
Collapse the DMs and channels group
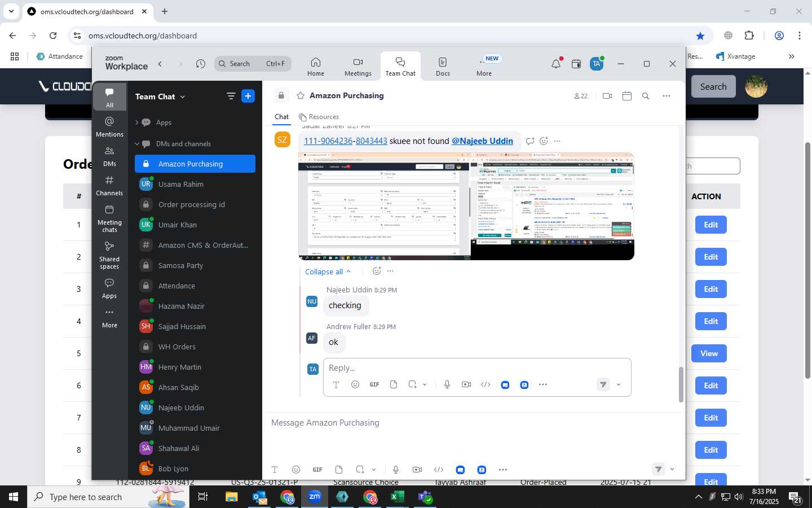[x=137, y=144]
